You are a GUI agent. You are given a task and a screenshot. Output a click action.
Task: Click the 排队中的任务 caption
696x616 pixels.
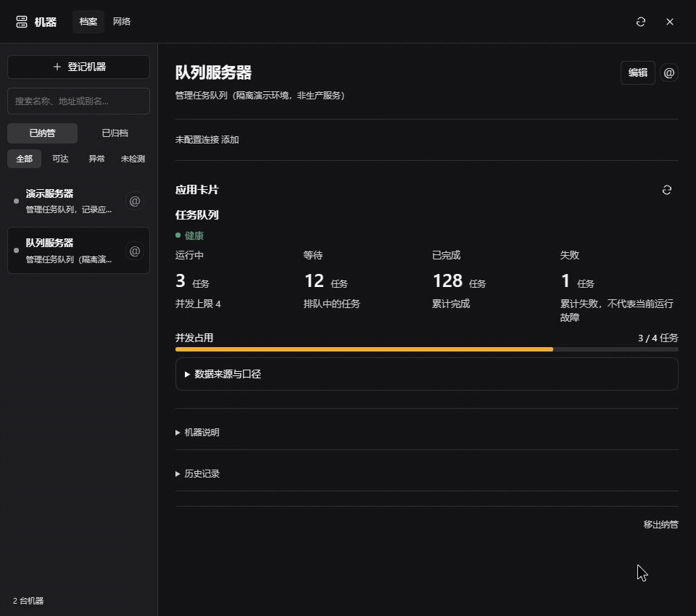(x=331, y=304)
